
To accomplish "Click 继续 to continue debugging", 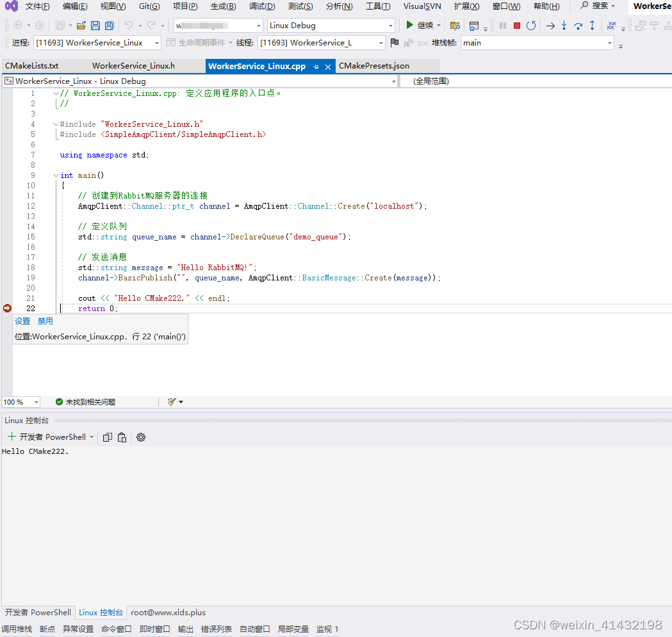I will pos(421,25).
